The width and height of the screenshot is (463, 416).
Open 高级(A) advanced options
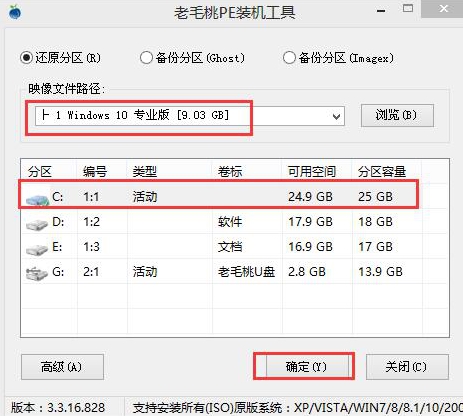click(x=62, y=367)
